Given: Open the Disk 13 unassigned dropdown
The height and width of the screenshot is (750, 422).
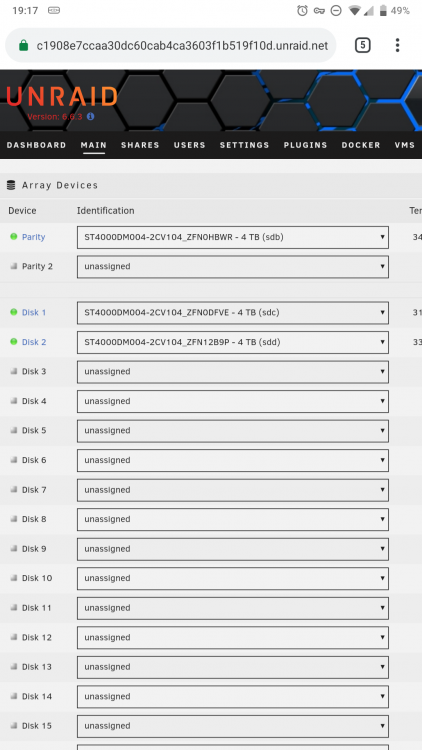Looking at the screenshot, I should tap(233, 667).
